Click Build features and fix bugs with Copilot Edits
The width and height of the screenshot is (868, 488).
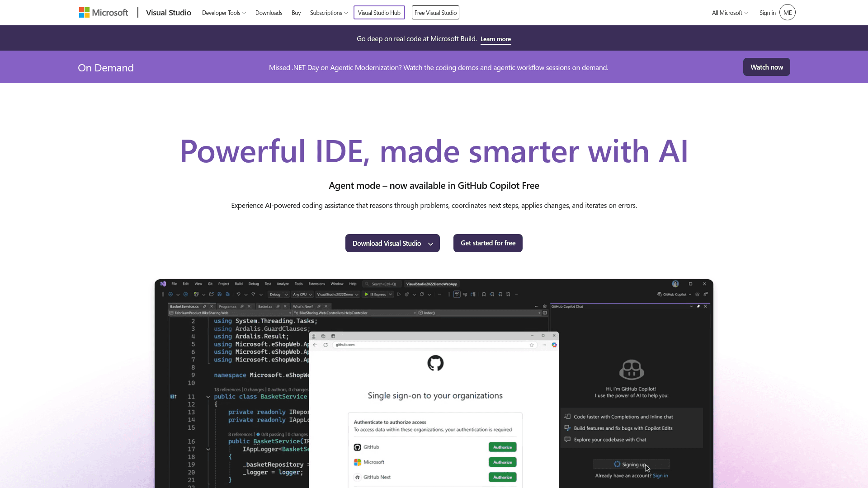coord(623,428)
